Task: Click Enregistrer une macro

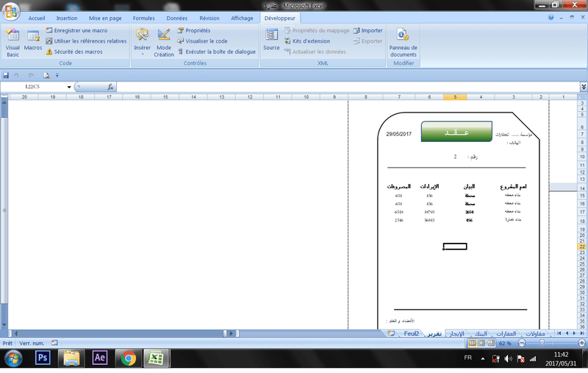Action: pyautogui.click(x=78, y=31)
